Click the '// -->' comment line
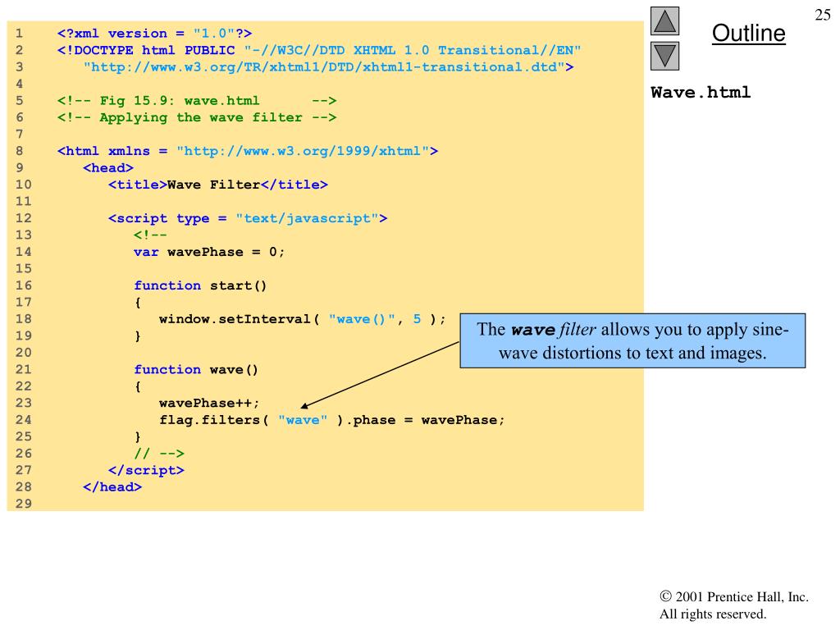 pos(159,454)
